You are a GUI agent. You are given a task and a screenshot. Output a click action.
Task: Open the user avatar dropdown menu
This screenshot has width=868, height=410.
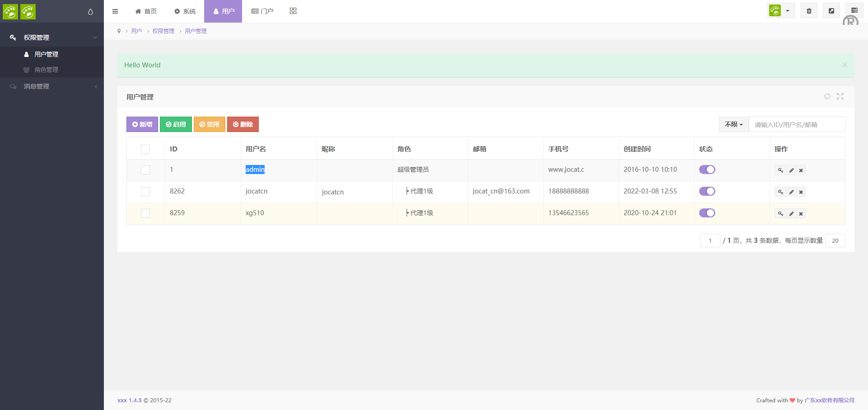780,11
